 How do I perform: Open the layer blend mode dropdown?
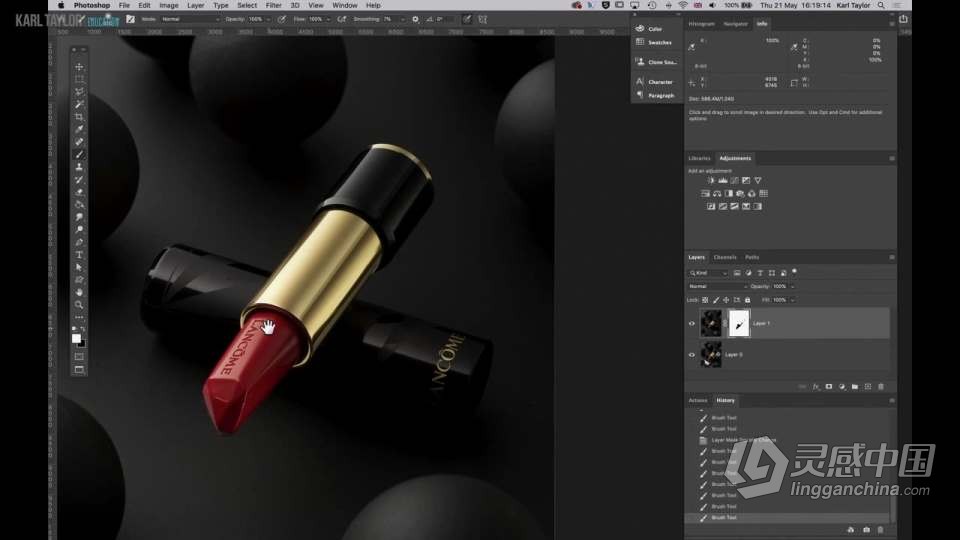[718, 287]
